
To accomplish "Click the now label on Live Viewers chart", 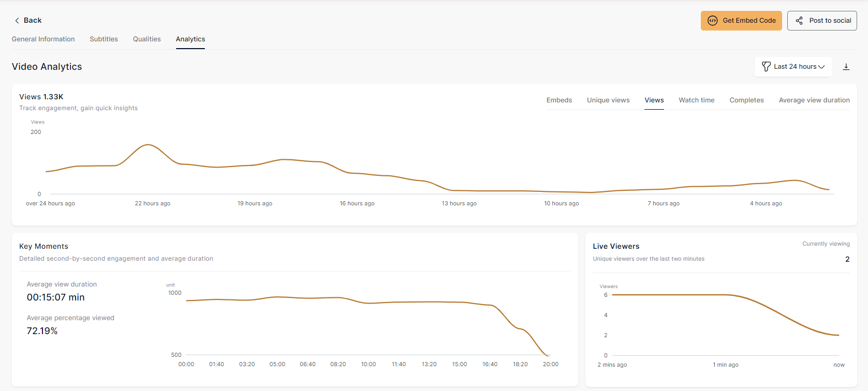I will pos(839,365).
